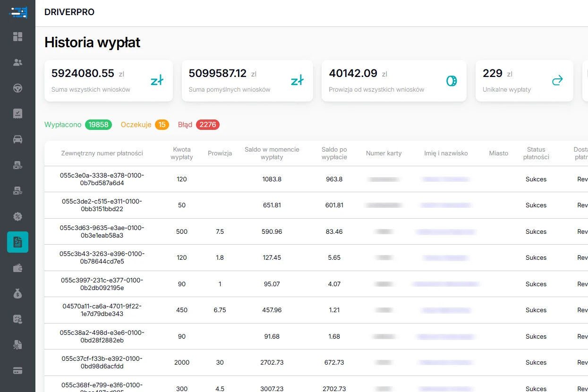Screen dimensions: 588x392
Task: Click payment ID 055c3b43-3263-e396-0100-0b78644cd7e5
Action: tap(102, 257)
